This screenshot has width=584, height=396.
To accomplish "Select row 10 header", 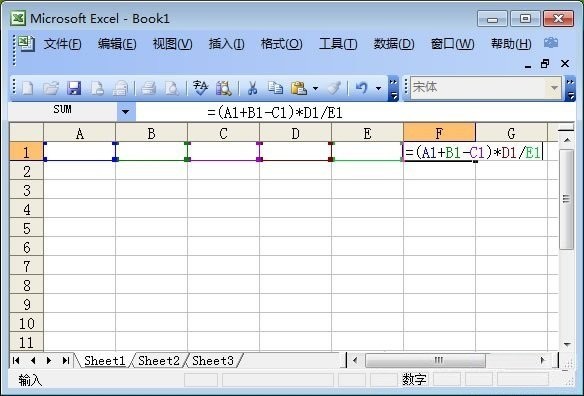I will [26, 323].
